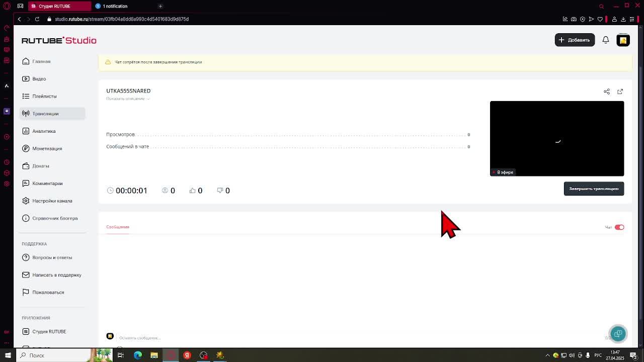Expand Показать описание
Image resolution: width=644 pixels, height=362 pixels.
(x=128, y=99)
